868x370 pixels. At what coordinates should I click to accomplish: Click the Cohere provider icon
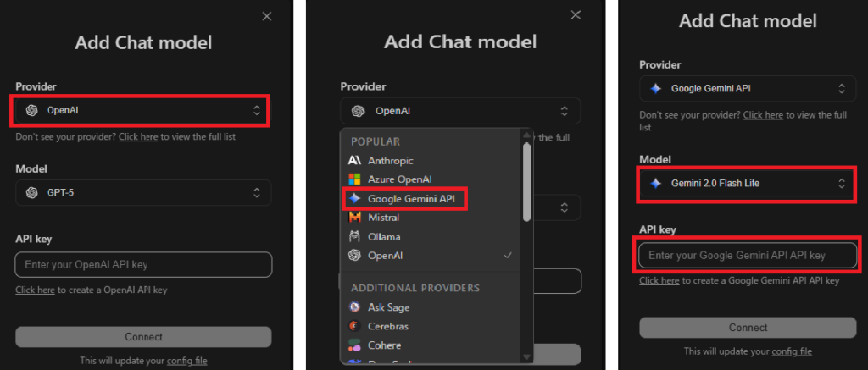(354, 345)
